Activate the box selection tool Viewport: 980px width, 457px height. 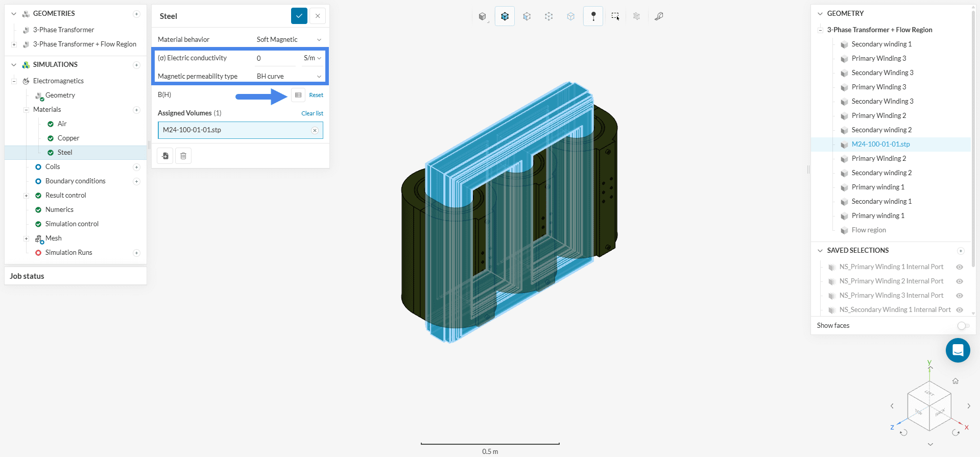click(615, 16)
